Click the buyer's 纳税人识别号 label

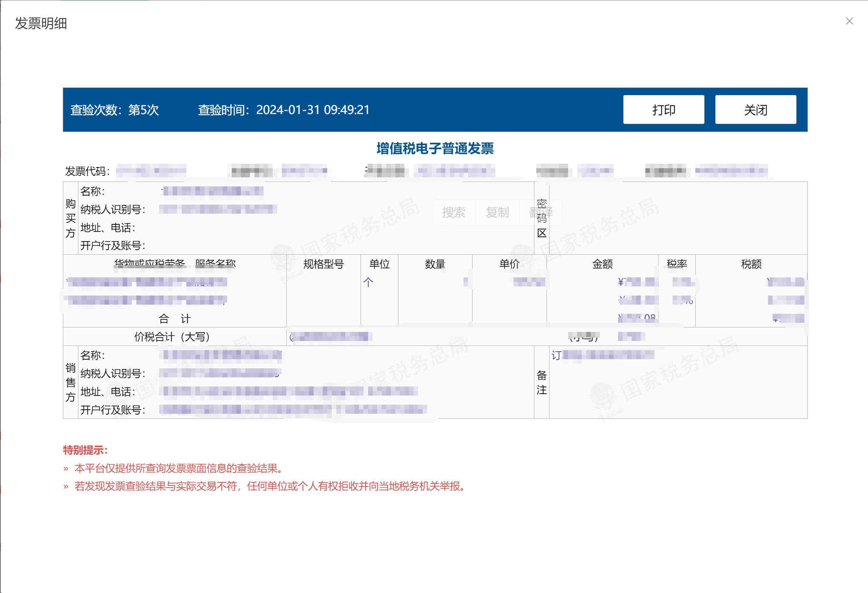[x=113, y=210]
